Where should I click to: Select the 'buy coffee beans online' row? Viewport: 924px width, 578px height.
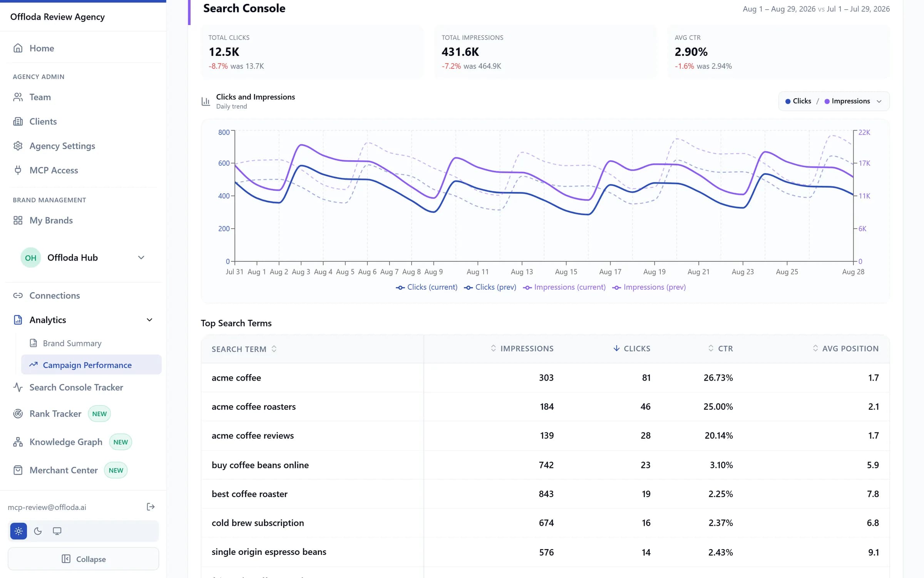point(545,465)
